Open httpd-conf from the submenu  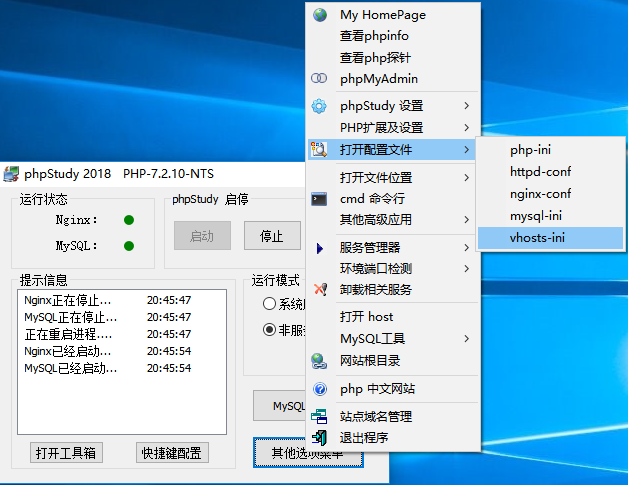point(550,172)
